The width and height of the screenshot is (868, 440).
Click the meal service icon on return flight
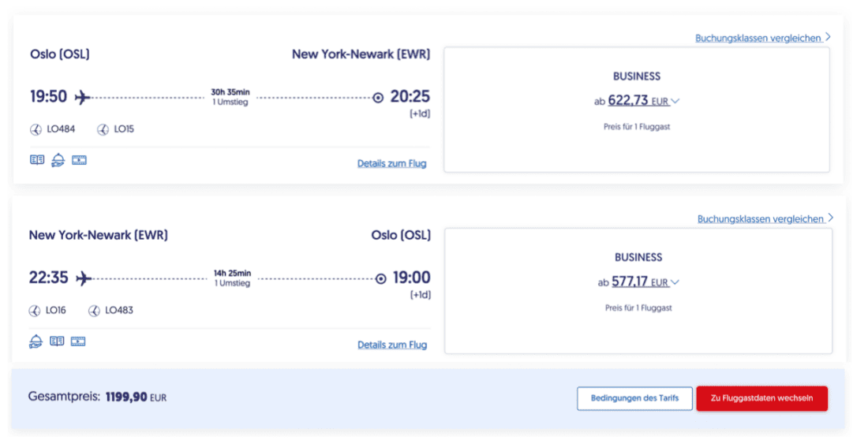(36, 341)
